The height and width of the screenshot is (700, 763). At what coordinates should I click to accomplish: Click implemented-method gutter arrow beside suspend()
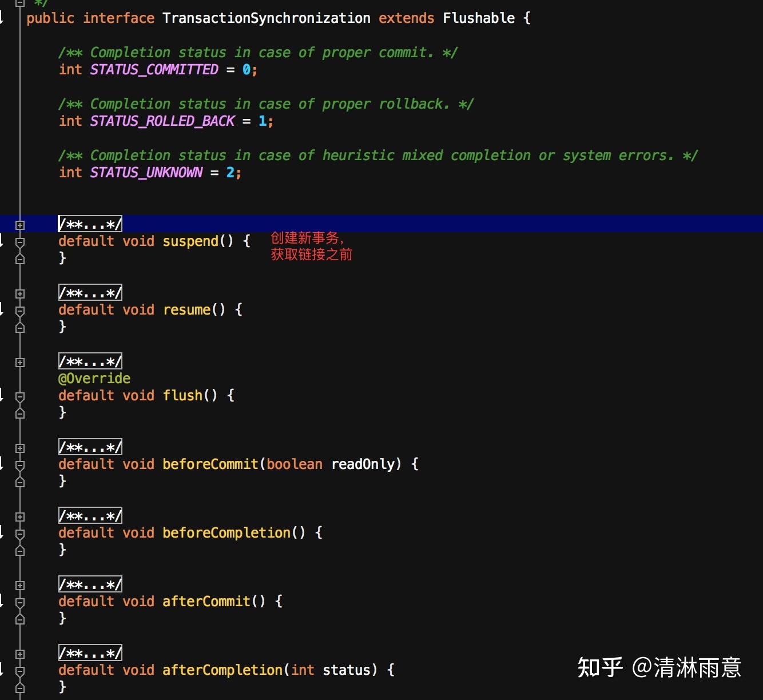pos(2,241)
